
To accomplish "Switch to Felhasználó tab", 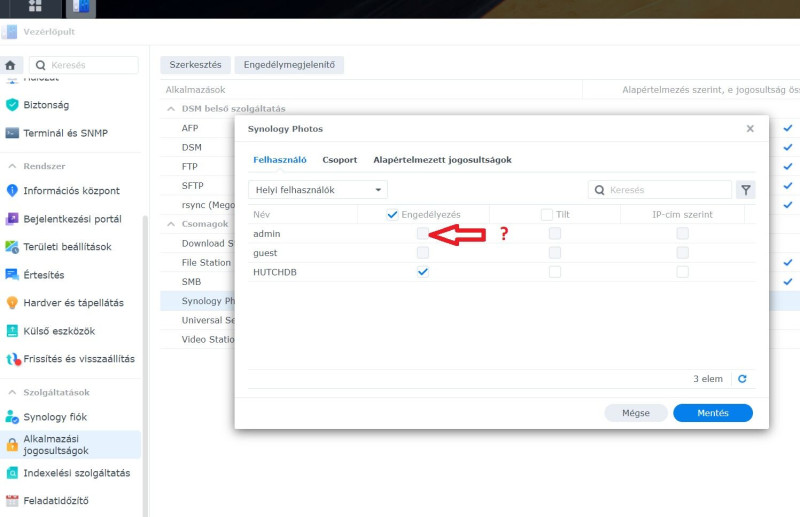I will [280, 160].
